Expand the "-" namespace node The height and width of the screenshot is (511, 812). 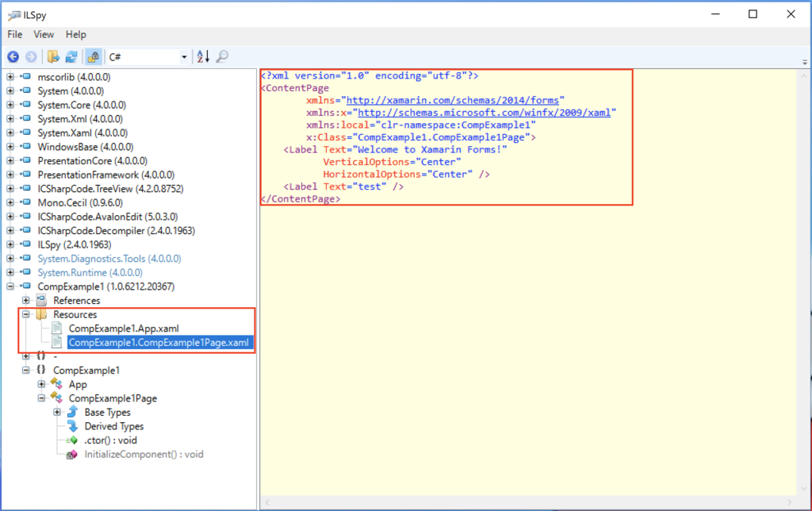point(25,356)
